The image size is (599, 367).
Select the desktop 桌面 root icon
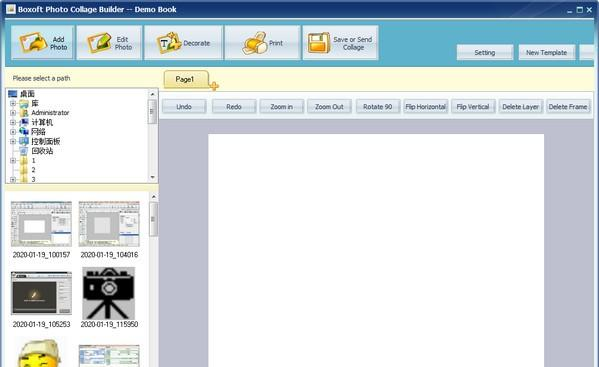click(x=13, y=94)
